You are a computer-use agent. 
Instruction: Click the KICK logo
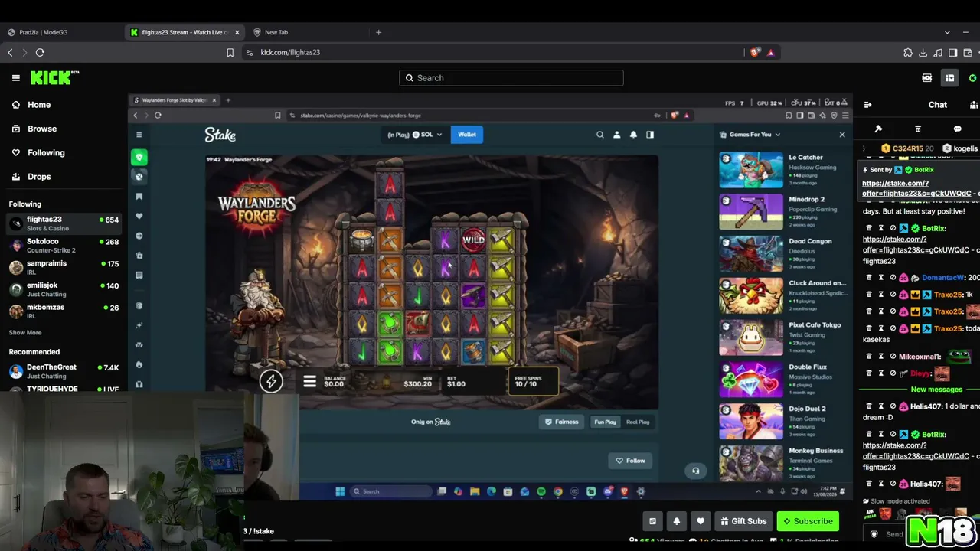point(54,77)
